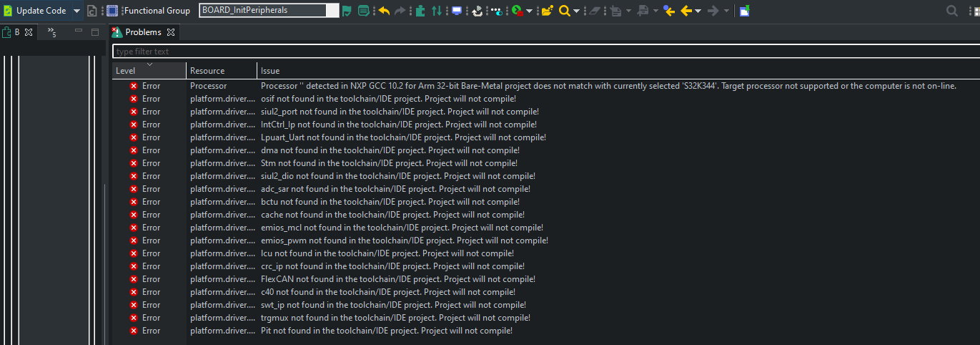Open the Back history dropdown arrow
Viewport: 980px width, 345px height.
[x=698, y=11]
